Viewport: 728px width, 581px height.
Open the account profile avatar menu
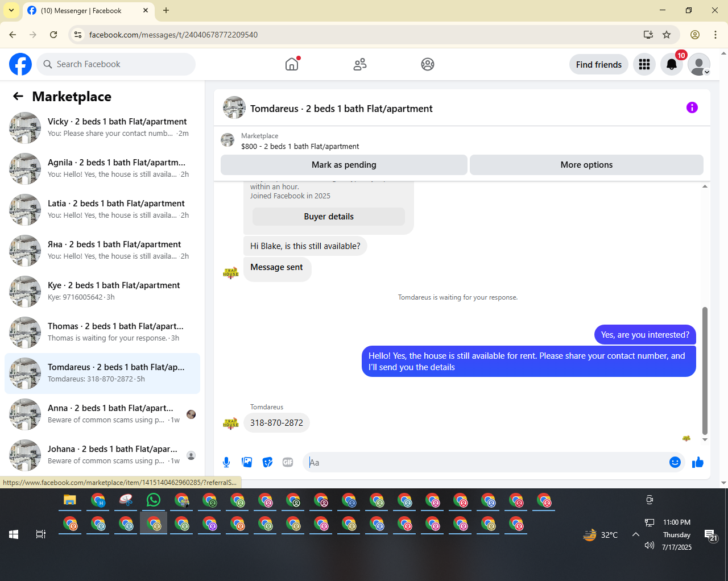click(x=699, y=65)
